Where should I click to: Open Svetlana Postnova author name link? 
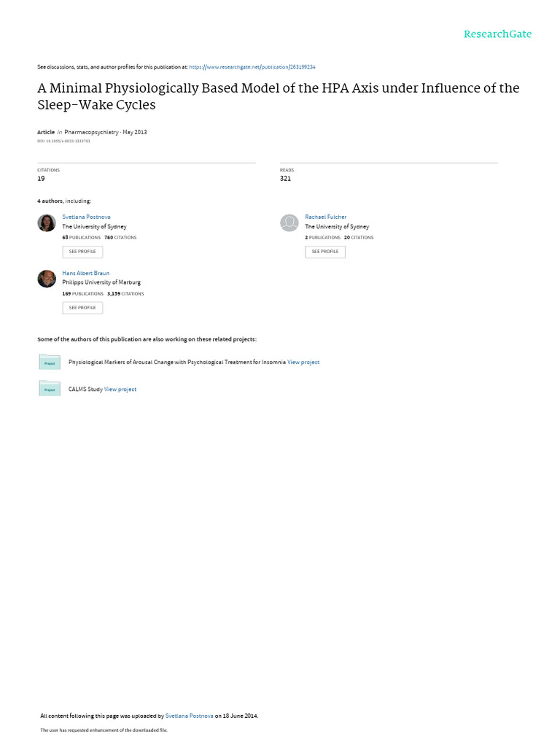(86, 217)
